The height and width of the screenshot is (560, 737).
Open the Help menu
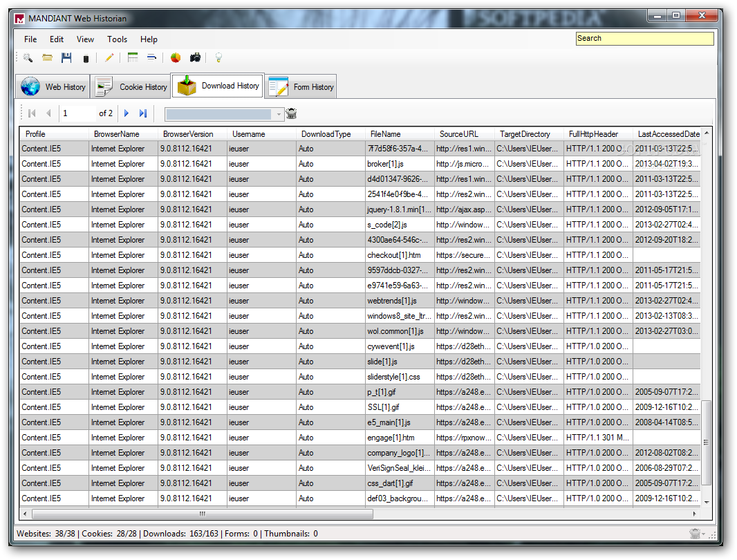tap(149, 39)
